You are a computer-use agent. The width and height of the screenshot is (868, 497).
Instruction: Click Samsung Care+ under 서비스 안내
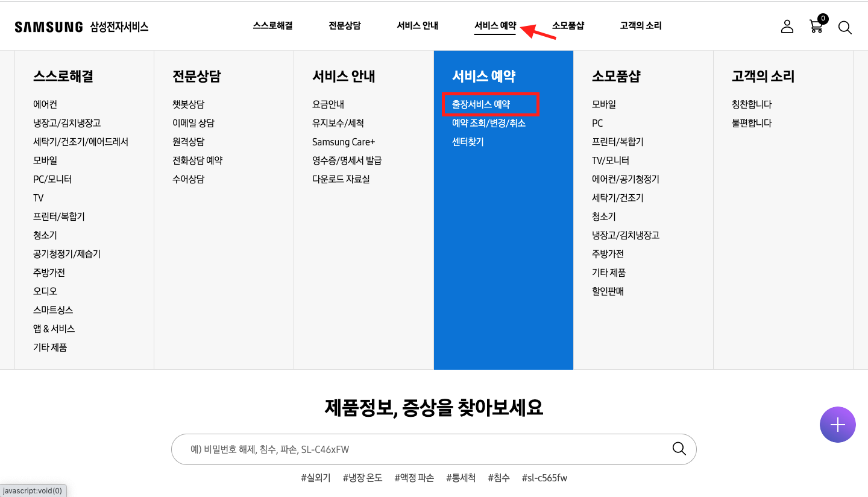(344, 141)
